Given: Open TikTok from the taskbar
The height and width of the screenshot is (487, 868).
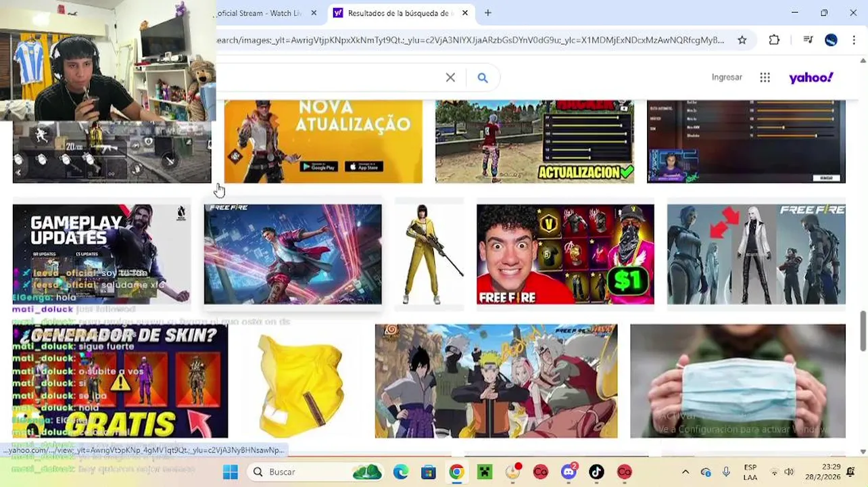Looking at the screenshot, I should [x=596, y=472].
